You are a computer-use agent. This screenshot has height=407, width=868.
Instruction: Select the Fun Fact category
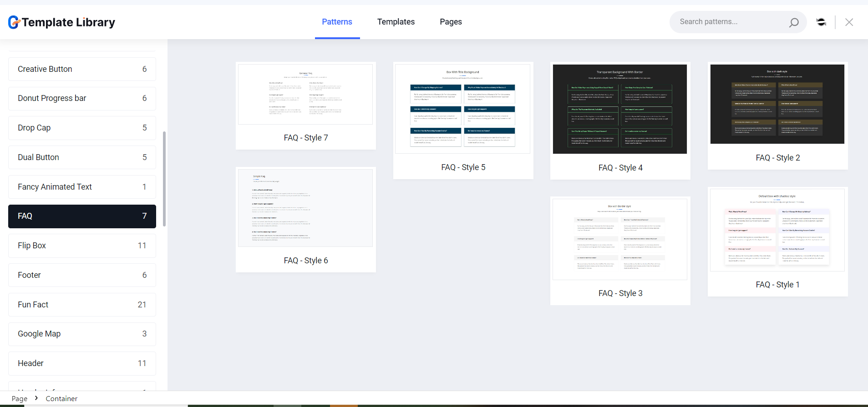pyautogui.click(x=82, y=305)
